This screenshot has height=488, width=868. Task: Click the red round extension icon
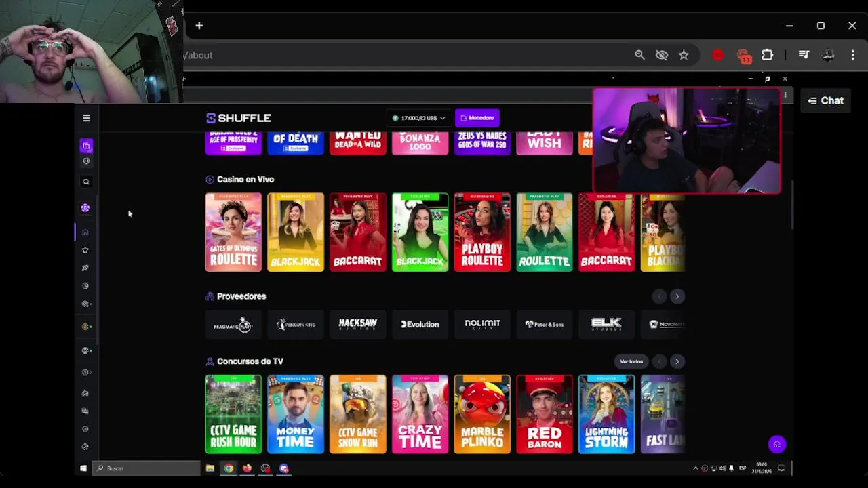[718, 55]
